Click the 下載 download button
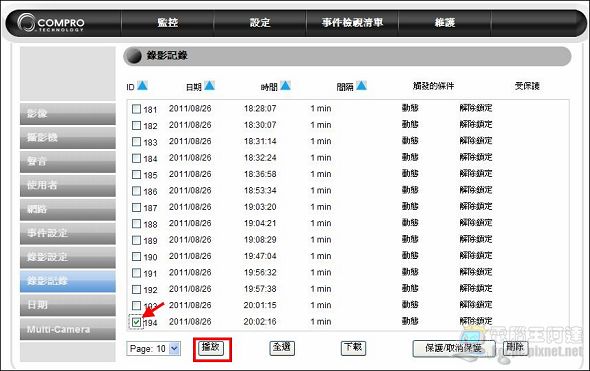The image size is (590, 371). point(353,348)
